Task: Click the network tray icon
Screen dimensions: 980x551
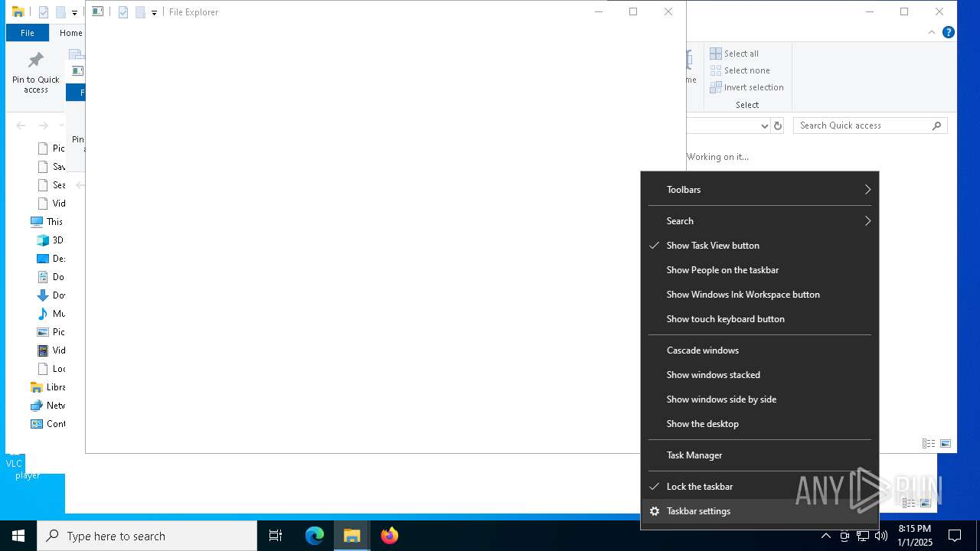Action: click(863, 536)
